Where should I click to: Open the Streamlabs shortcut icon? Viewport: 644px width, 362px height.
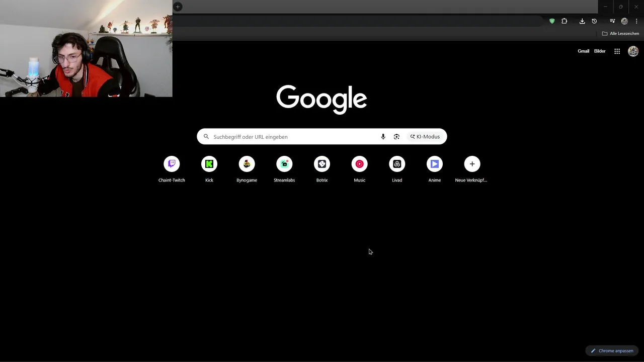284,164
